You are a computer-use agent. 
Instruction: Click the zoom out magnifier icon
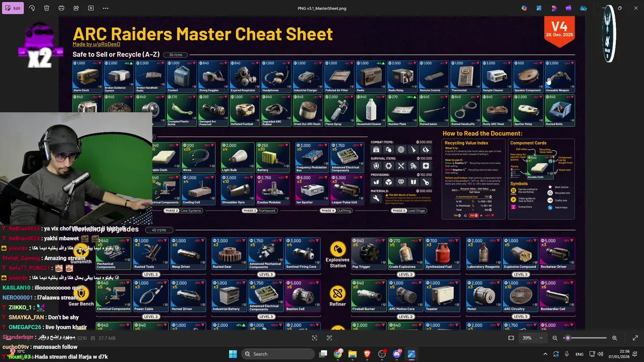tap(555, 338)
